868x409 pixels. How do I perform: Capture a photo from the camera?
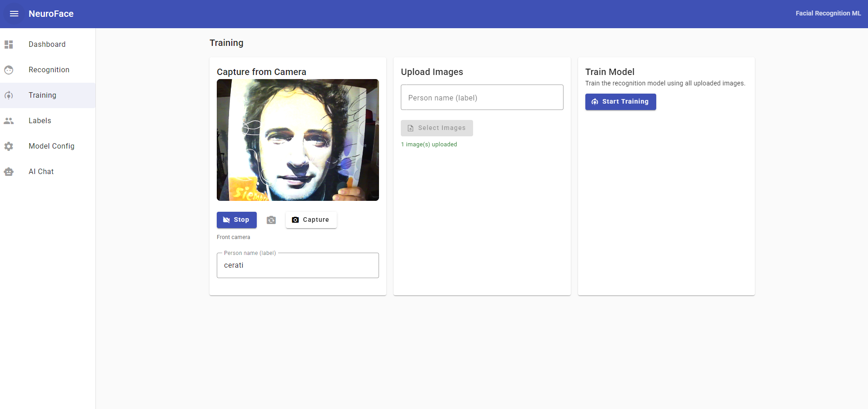pyautogui.click(x=311, y=219)
